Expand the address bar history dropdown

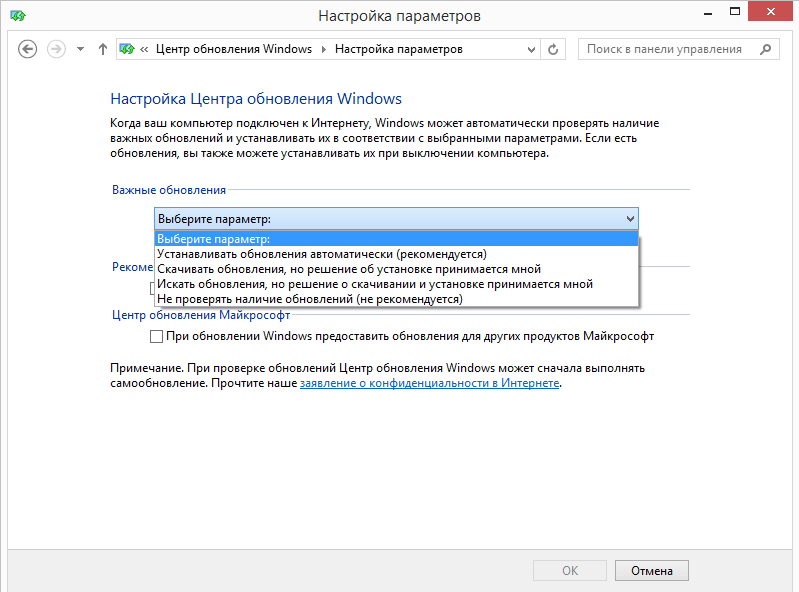(531, 49)
